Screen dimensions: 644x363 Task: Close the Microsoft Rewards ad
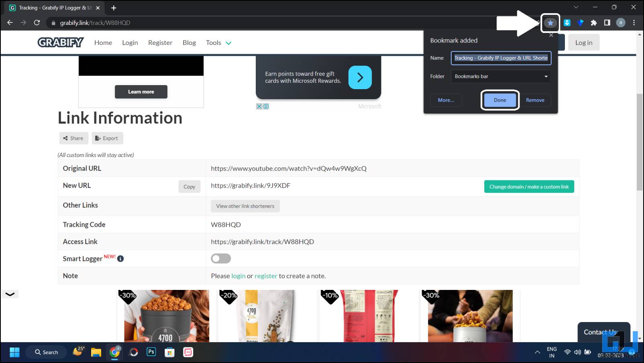pyautogui.click(x=259, y=106)
